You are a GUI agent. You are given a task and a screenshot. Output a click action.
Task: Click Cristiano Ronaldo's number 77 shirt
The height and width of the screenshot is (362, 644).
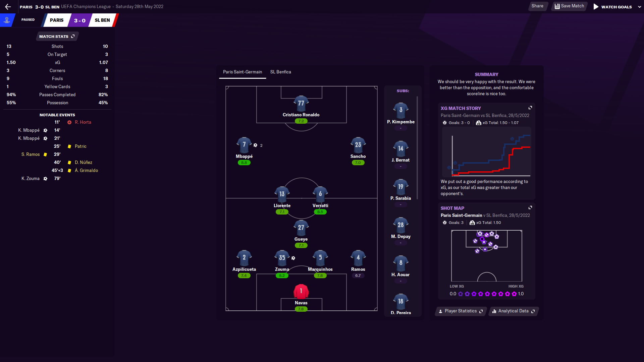301,103
